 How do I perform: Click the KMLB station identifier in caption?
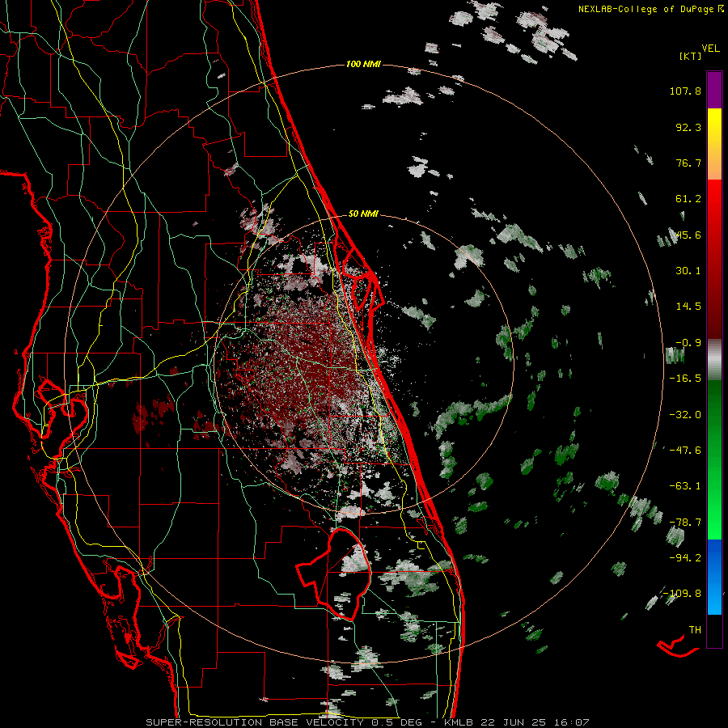459,722
